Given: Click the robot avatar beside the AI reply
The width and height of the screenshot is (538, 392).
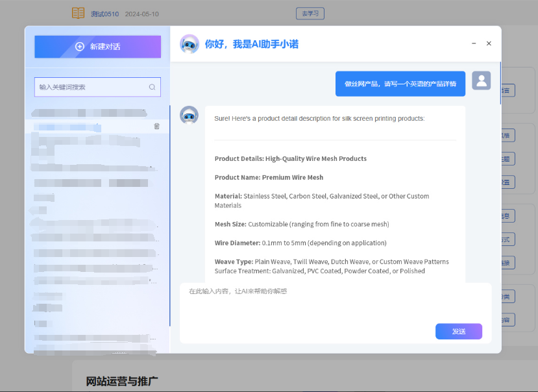Looking at the screenshot, I should click(x=189, y=116).
